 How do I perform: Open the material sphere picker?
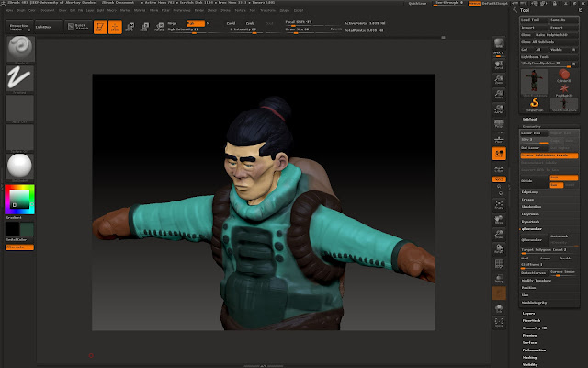19,166
